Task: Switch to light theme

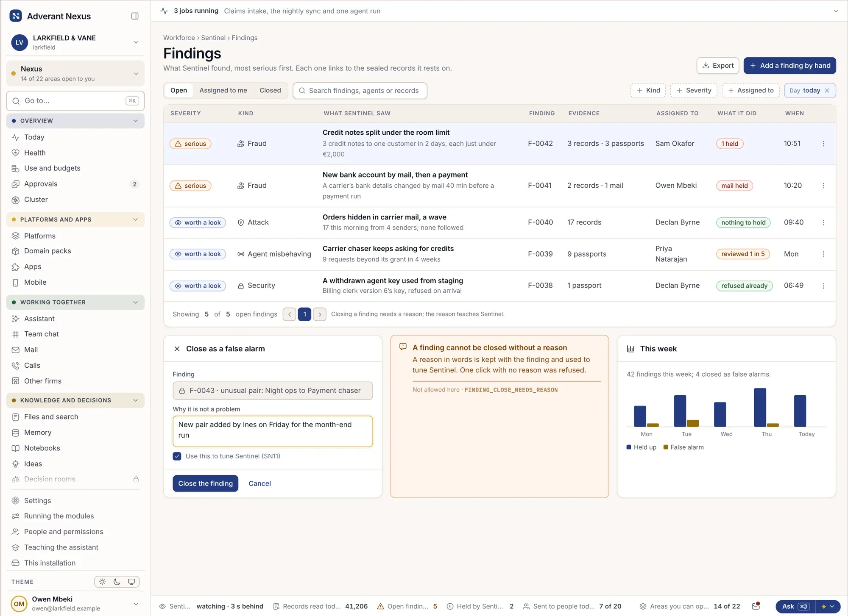Action: (x=103, y=582)
